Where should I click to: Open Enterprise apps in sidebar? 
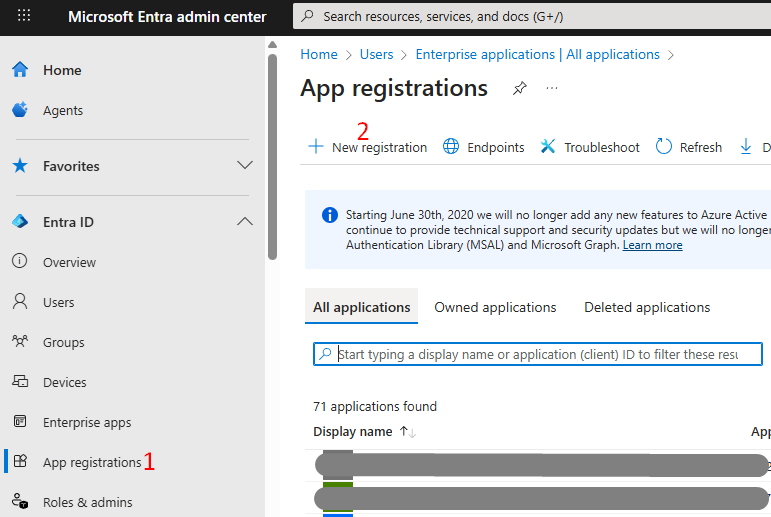(x=86, y=422)
